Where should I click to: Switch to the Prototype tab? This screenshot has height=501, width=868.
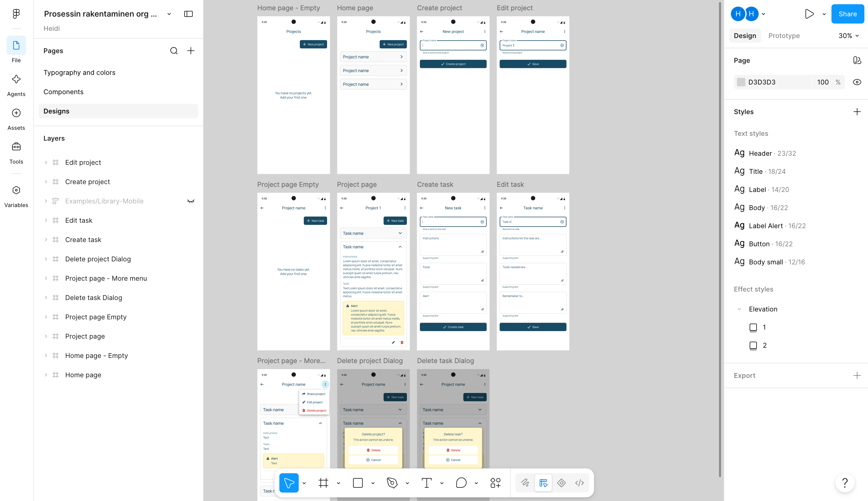click(784, 36)
